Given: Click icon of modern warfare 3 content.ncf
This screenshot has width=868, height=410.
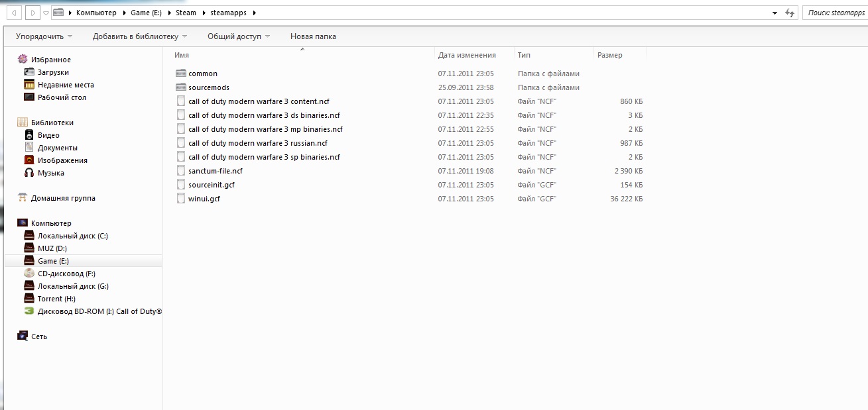Looking at the screenshot, I should tap(181, 101).
